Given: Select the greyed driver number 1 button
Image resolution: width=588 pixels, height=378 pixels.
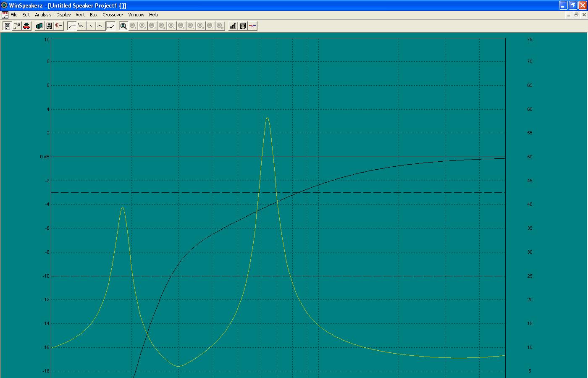Looking at the screenshot, I should (133, 26).
